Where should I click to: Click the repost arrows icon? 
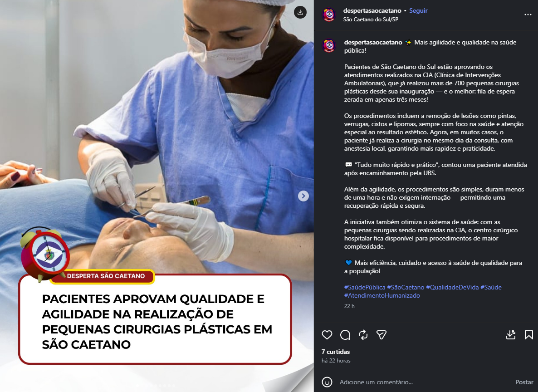[x=363, y=335]
